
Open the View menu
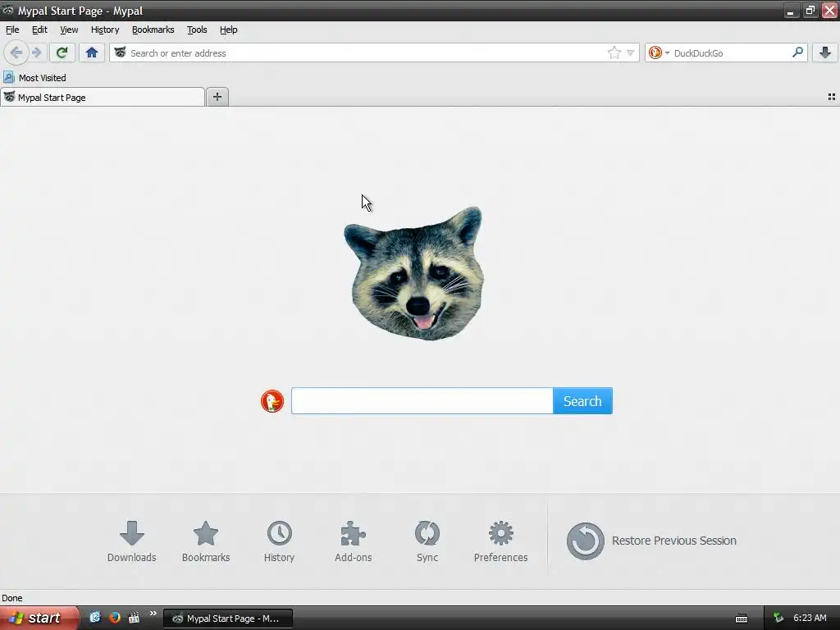[69, 30]
